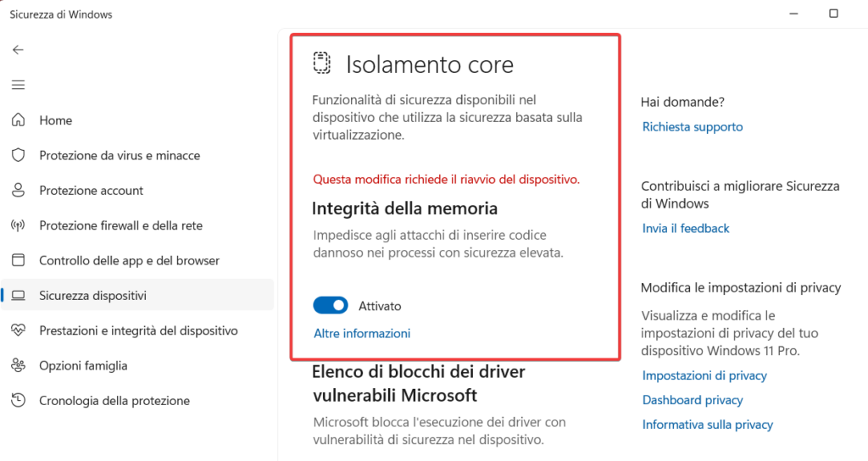Click the Invia il feedback link

(686, 229)
